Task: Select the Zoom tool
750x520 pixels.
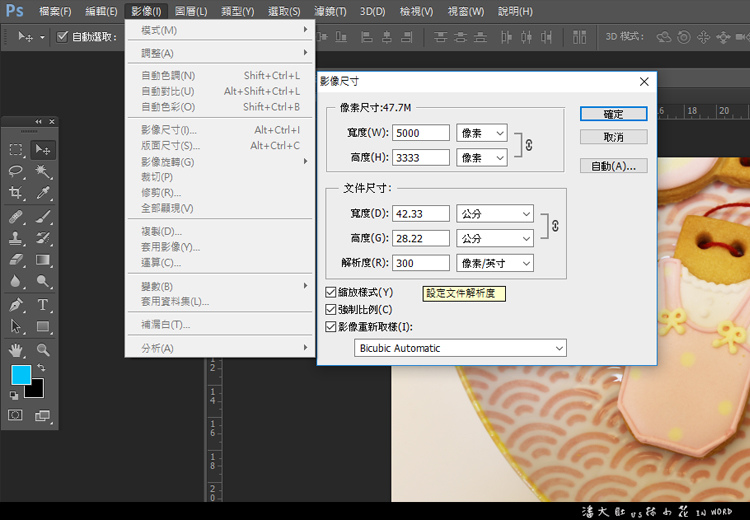Action: (43, 350)
